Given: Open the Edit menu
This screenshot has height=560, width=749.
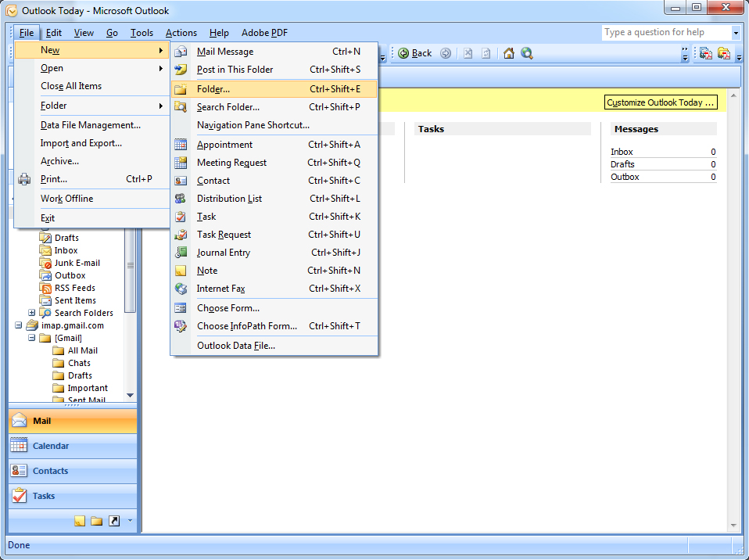Looking at the screenshot, I should click(53, 33).
